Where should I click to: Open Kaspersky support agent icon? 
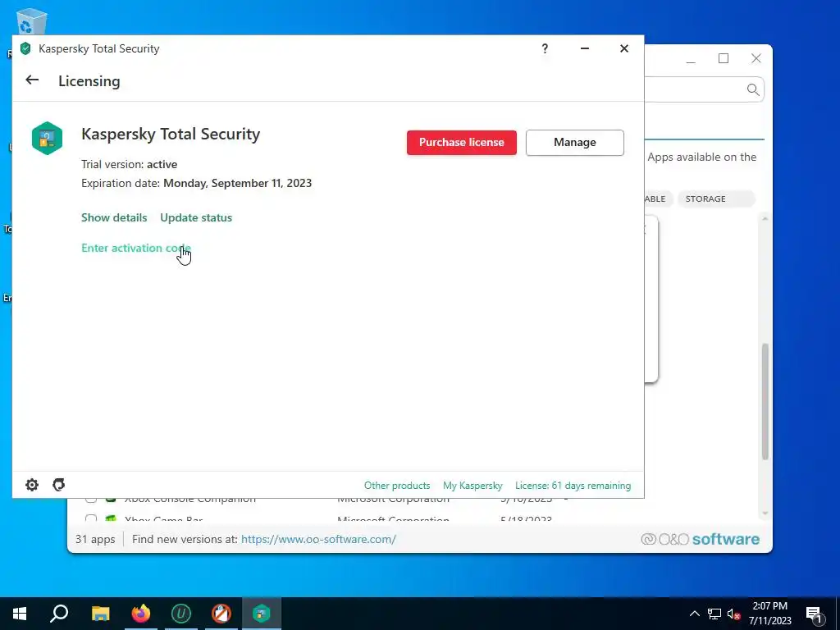(59, 485)
